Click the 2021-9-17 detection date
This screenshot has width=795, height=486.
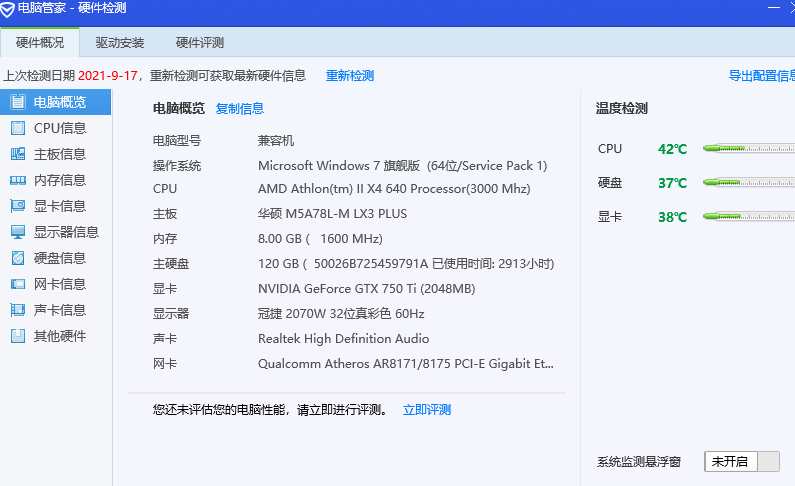107,76
